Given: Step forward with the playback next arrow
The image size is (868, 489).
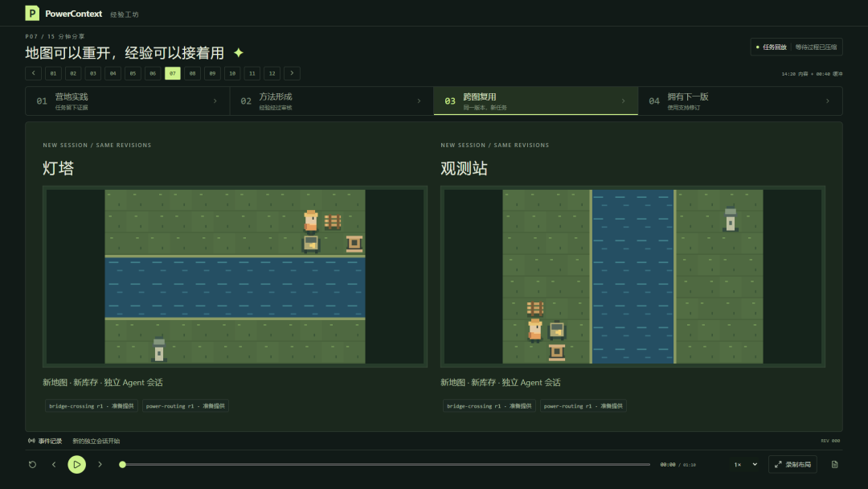Looking at the screenshot, I should click(x=100, y=465).
